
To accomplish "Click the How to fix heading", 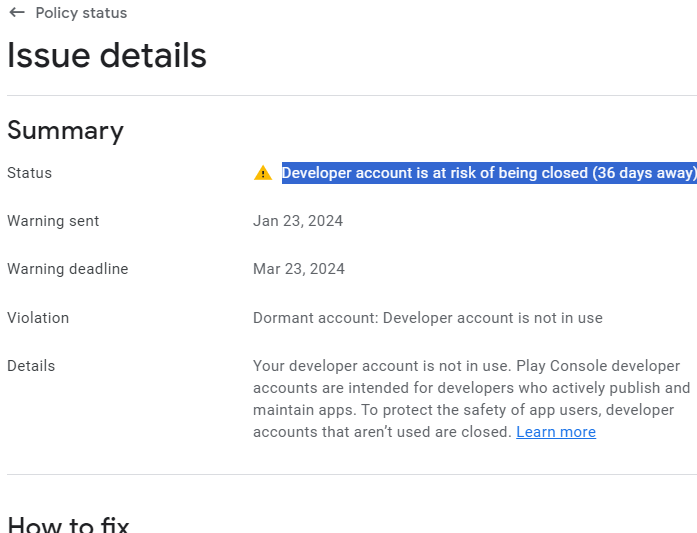I will pyautogui.click(x=68, y=524).
